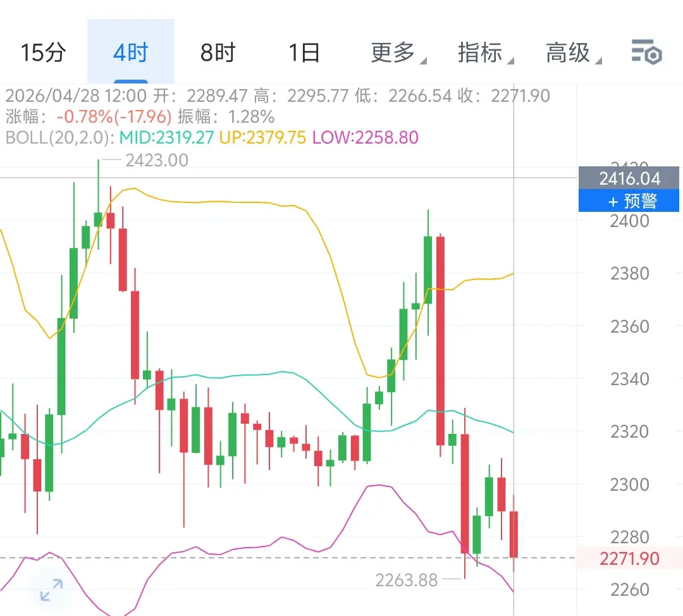
Task: Tap the 高: 2295.77 high value
Action: tap(301, 96)
